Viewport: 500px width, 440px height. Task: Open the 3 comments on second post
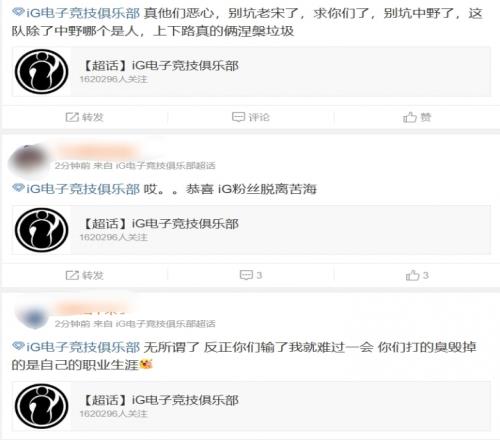click(x=251, y=275)
